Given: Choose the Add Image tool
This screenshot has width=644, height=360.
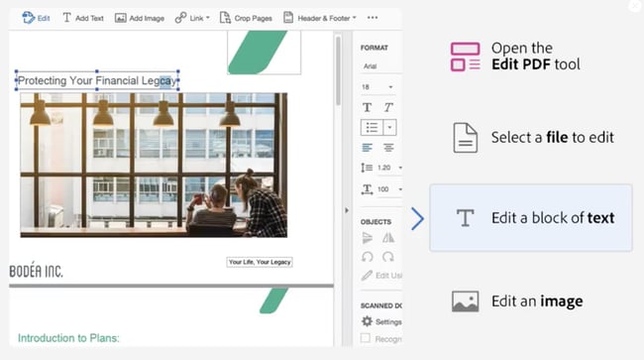Looking at the screenshot, I should tap(140, 18).
